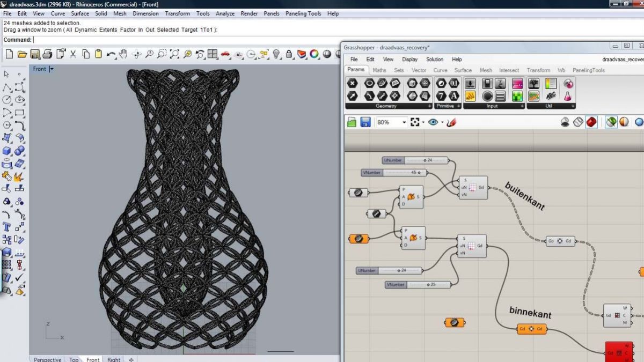Screen dimensions: 644x362
Task: Save model with Rhino floppy disk icon
Action: tap(35, 54)
